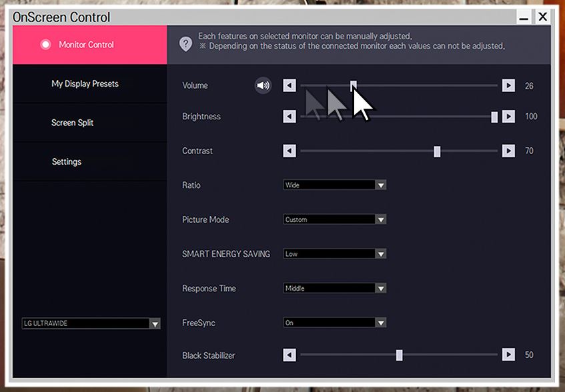Open the Response Time dropdown
Image resolution: width=565 pixels, height=392 pixels.
[x=335, y=288]
